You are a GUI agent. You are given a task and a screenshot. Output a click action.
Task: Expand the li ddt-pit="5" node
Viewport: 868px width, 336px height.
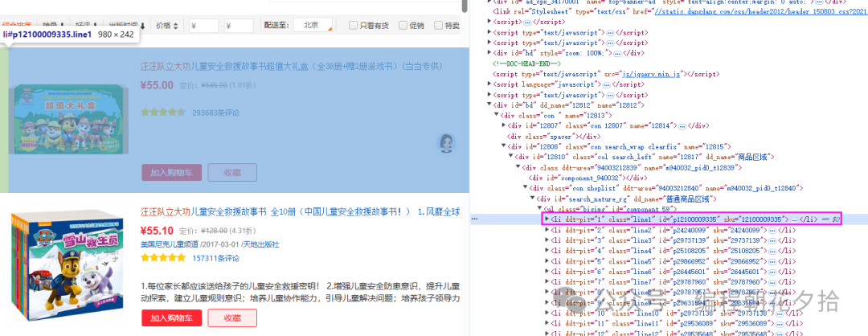(547, 260)
